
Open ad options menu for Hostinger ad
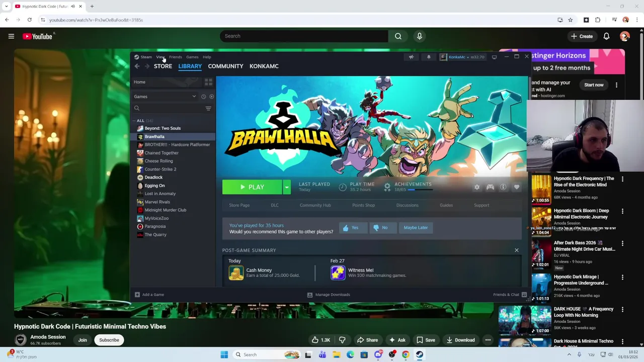[616, 85]
